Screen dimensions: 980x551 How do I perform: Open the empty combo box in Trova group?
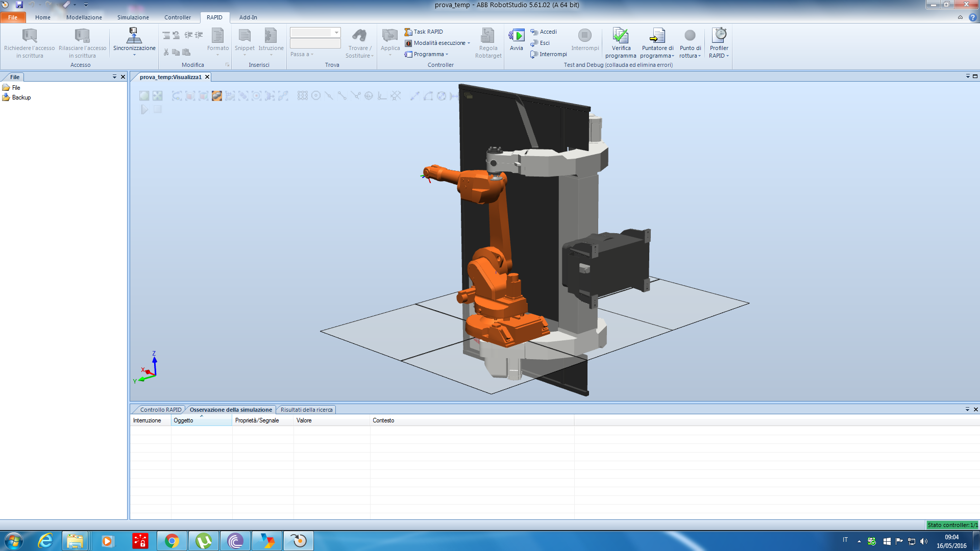336,32
